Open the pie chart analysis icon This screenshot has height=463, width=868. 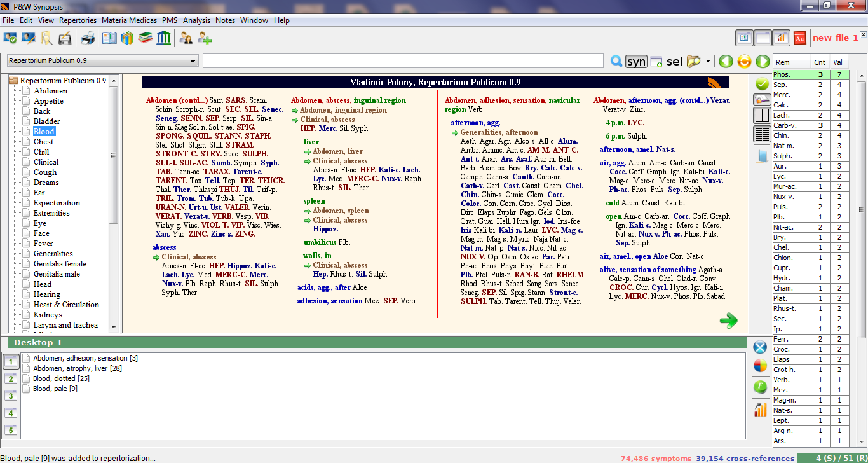(x=760, y=366)
